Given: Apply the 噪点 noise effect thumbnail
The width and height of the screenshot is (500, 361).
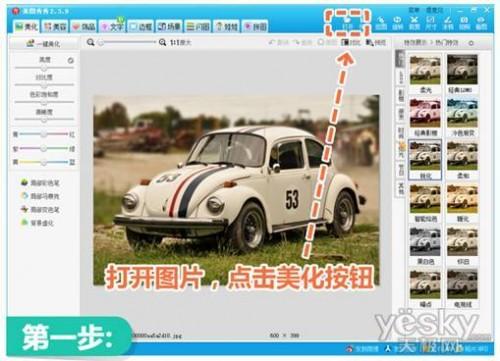Looking at the screenshot, I should point(425,284).
